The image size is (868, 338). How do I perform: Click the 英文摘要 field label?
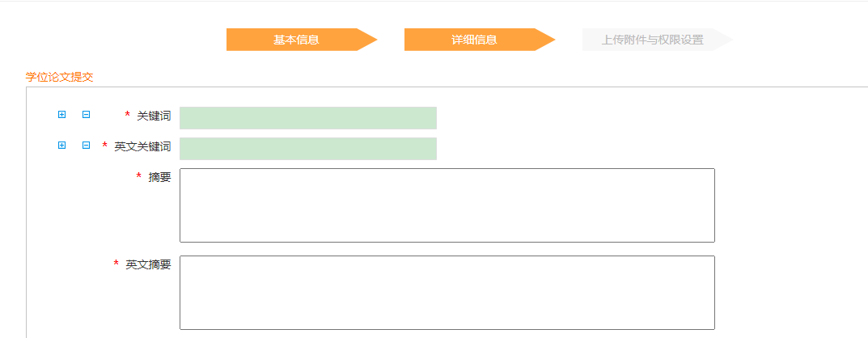click(148, 265)
